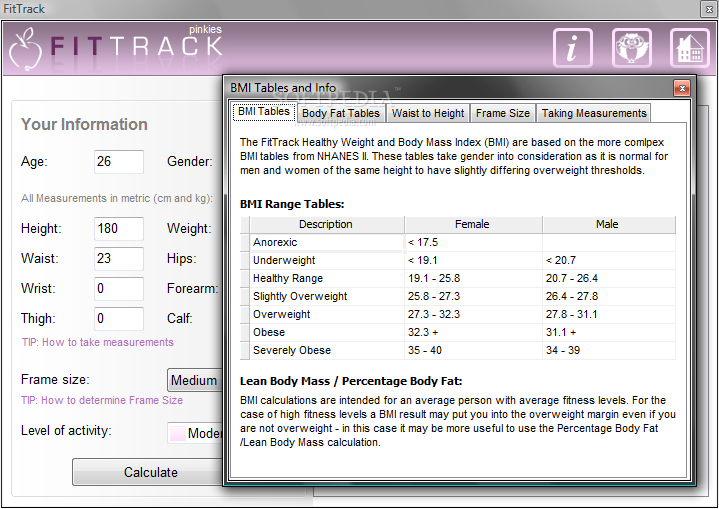Click the Age input field showing 26
Screen dimensions: 719x509
coord(119,161)
